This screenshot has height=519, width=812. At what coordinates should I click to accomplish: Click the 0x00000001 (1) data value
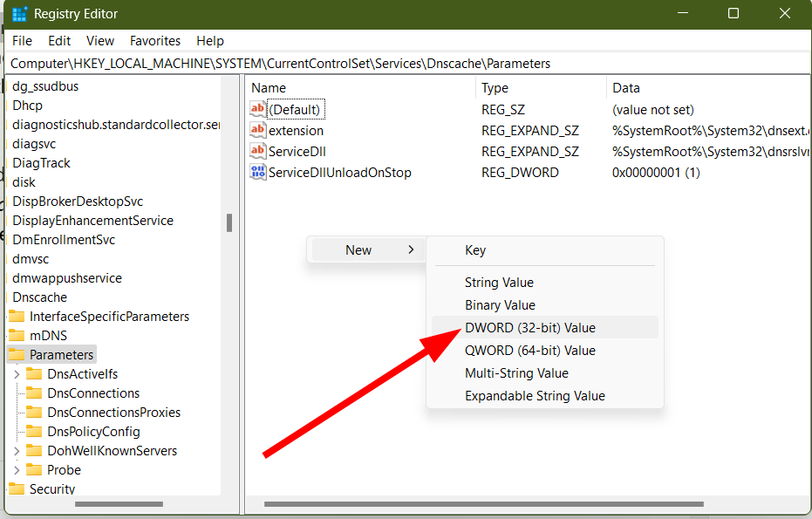click(656, 173)
